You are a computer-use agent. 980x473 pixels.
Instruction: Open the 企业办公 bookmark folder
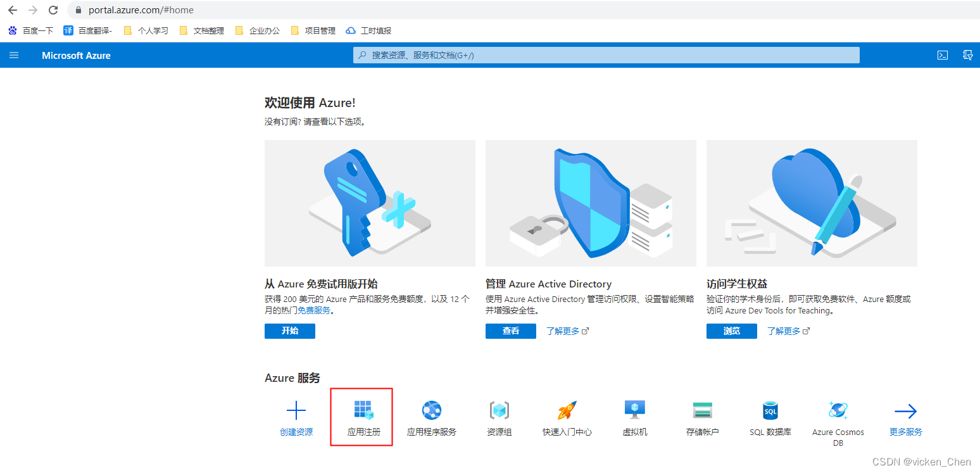258,30
